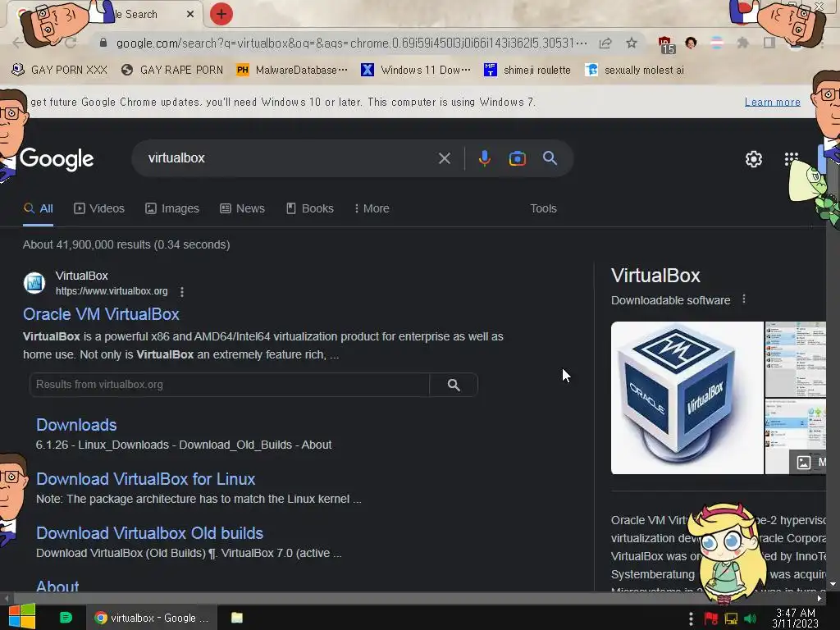Open the About sitelink

[x=57, y=586]
